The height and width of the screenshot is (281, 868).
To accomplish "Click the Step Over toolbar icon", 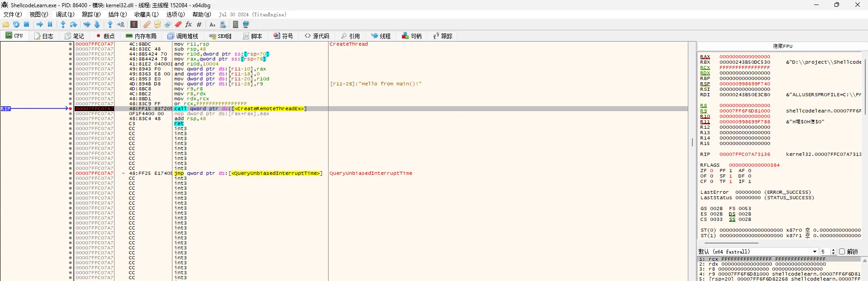I will (x=74, y=24).
